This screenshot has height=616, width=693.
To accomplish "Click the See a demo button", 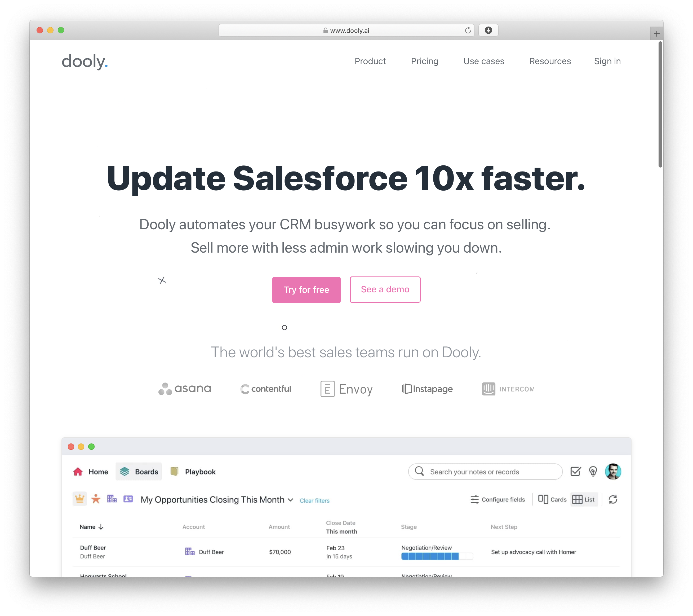I will coord(385,289).
